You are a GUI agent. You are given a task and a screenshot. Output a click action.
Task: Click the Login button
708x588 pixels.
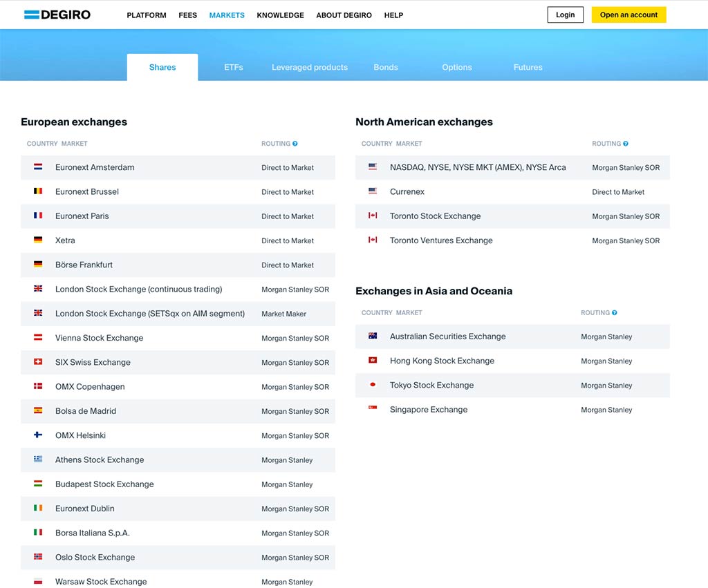[566, 15]
